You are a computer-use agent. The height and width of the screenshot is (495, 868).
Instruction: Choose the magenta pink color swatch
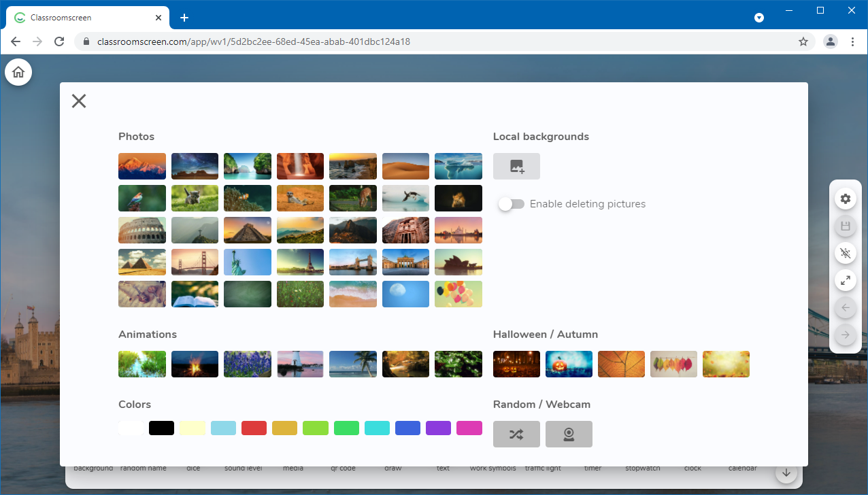point(469,428)
